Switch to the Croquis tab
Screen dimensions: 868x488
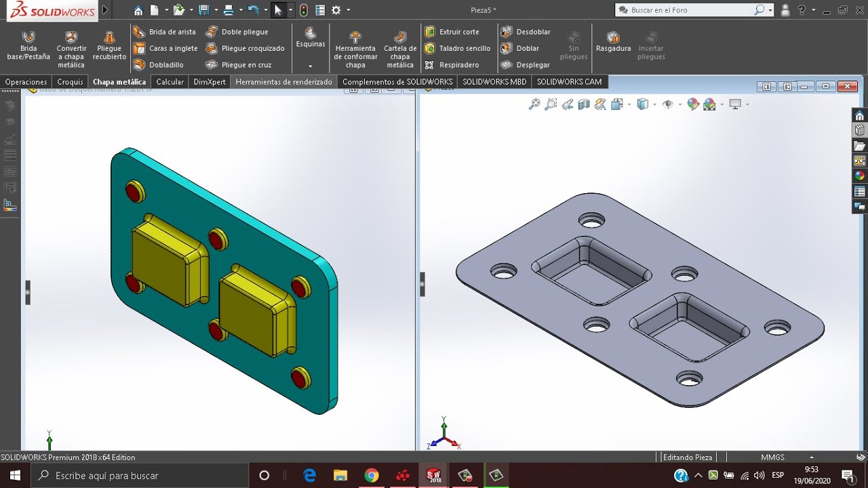click(70, 82)
